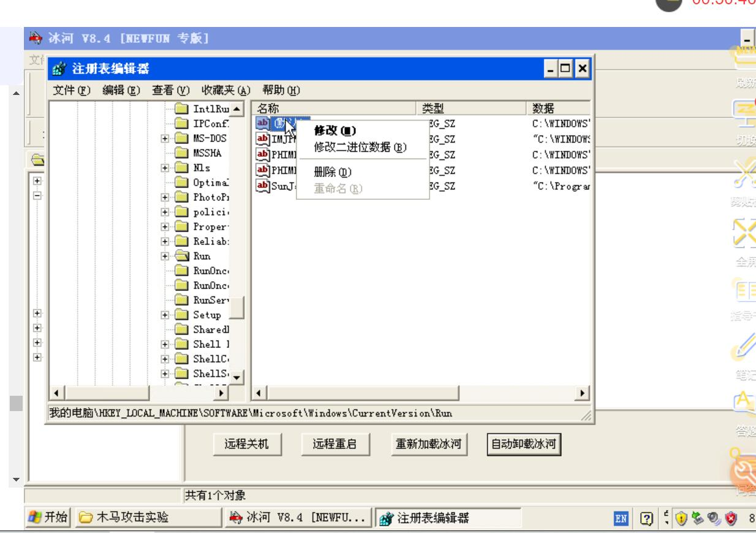
Task: Click the 注册表编辑器 taskbar button
Action: point(448,518)
